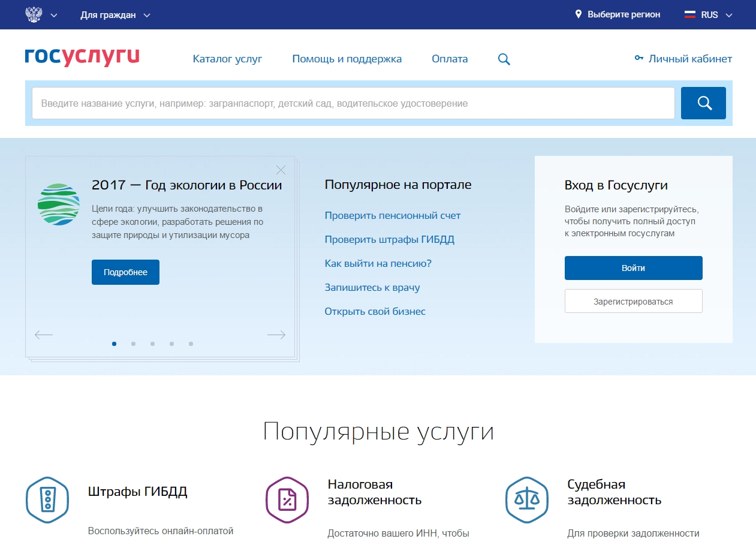Click the blue search button
Viewport: 756px width, 539px height.
[x=703, y=103]
